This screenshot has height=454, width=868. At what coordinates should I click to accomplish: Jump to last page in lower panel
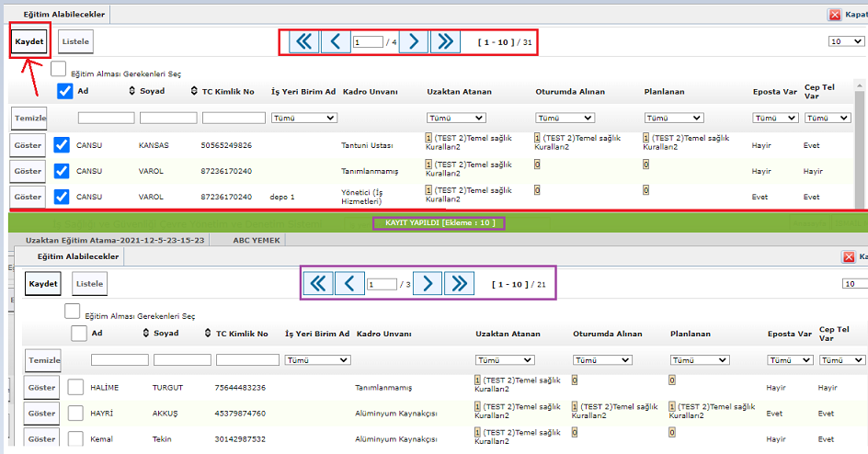click(x=459, y=284)
